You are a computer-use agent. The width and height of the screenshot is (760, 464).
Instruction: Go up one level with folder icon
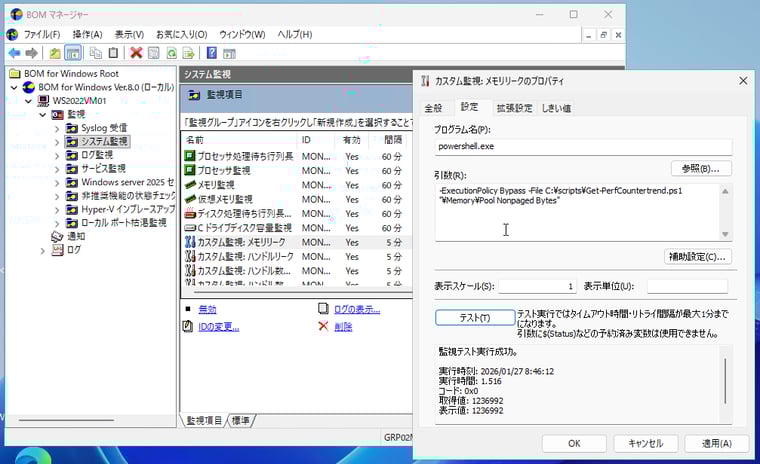point(55,53)
